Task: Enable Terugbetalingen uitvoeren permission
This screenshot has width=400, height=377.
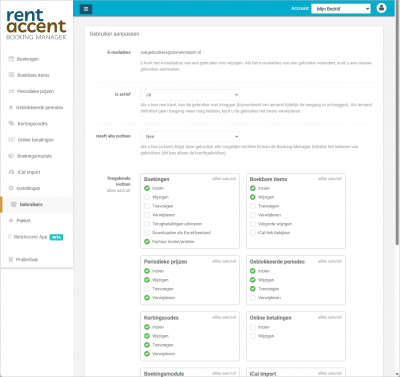Action: tap(147, 224)
